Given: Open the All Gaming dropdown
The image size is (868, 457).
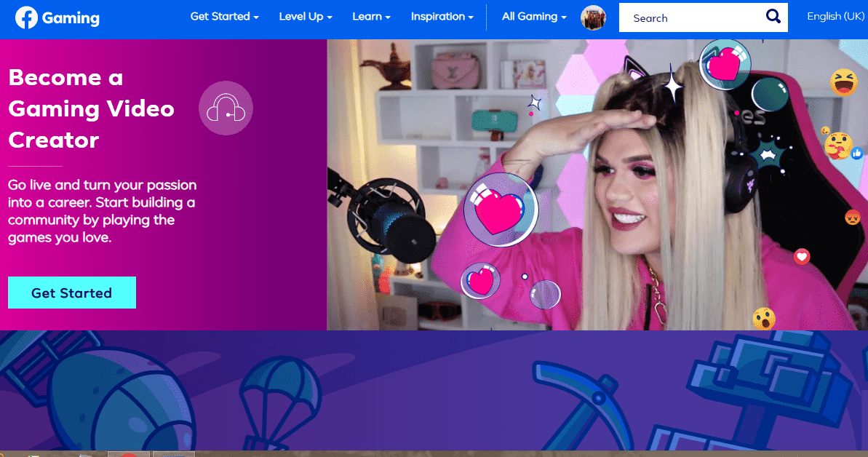Looking at the screenshot, I should click(x=534, y=17).
